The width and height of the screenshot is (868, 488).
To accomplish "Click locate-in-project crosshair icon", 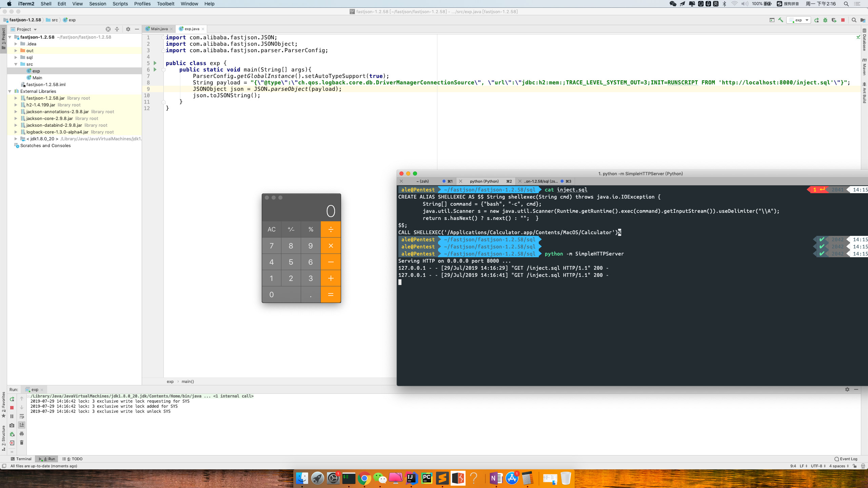I will click(x=108, y=29).
